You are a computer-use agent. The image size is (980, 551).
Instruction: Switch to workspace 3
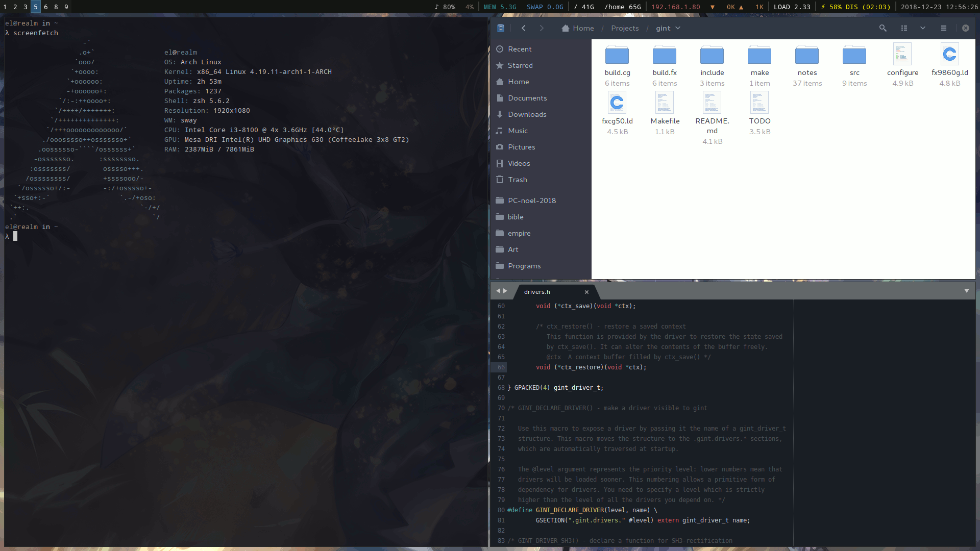pos(26,7)
